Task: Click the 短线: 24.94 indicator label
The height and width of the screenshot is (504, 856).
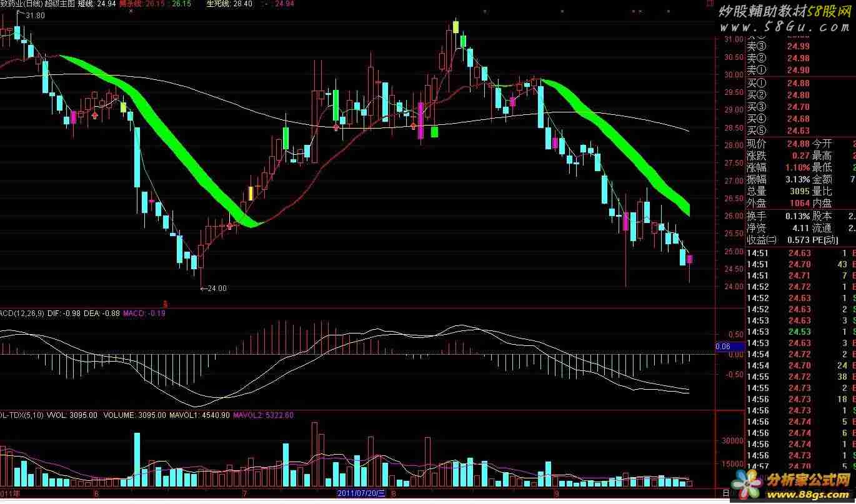Action: click(97, 4)
